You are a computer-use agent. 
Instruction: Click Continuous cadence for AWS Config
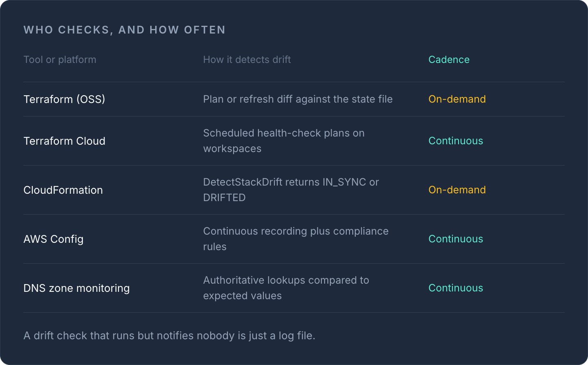pos(456,239)
